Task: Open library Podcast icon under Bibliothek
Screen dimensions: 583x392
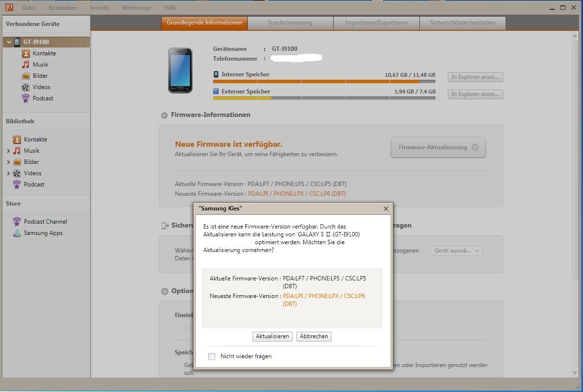Action: pos(17,184)
